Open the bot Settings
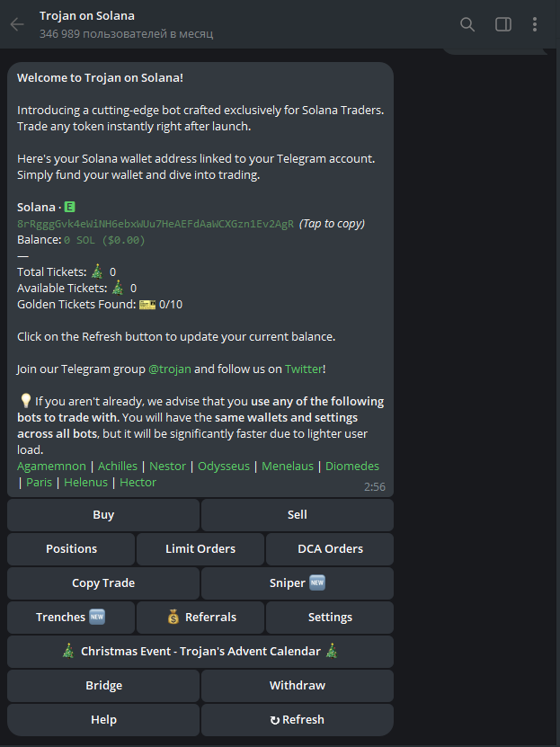This screenshot has width=560, height=747. 330,618
